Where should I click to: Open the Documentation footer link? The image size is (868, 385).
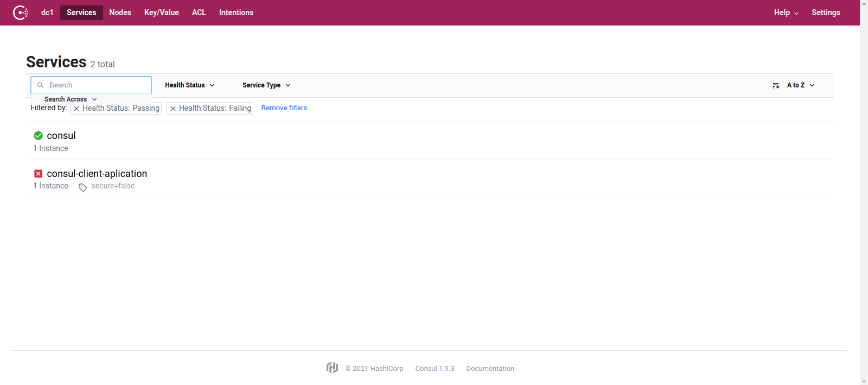[490, 368]
